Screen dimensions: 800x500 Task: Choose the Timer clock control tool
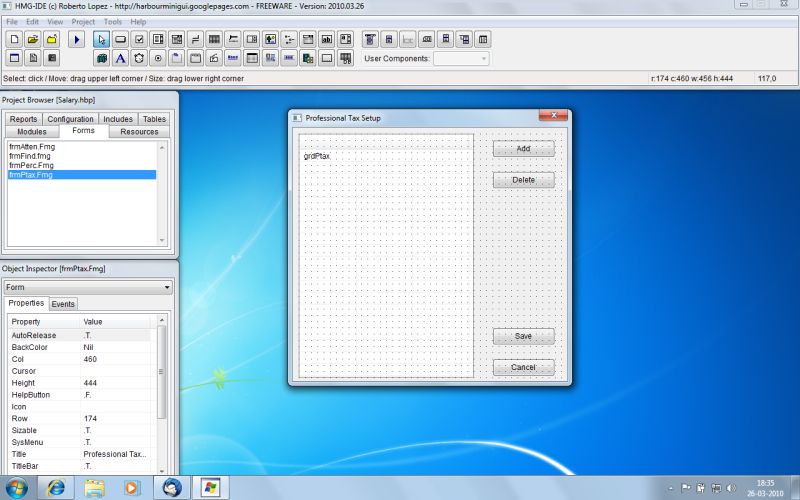139,58
